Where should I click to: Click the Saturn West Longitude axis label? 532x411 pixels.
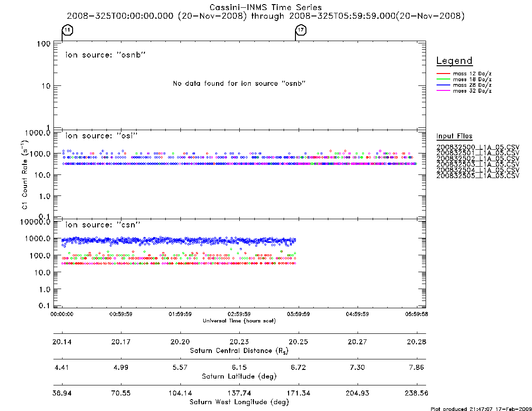[239, 402]
